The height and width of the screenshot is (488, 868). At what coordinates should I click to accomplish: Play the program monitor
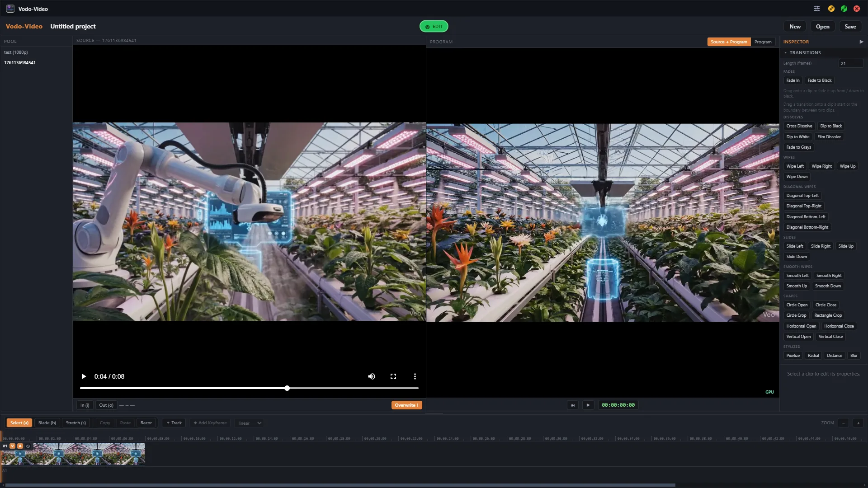point(588,405)
